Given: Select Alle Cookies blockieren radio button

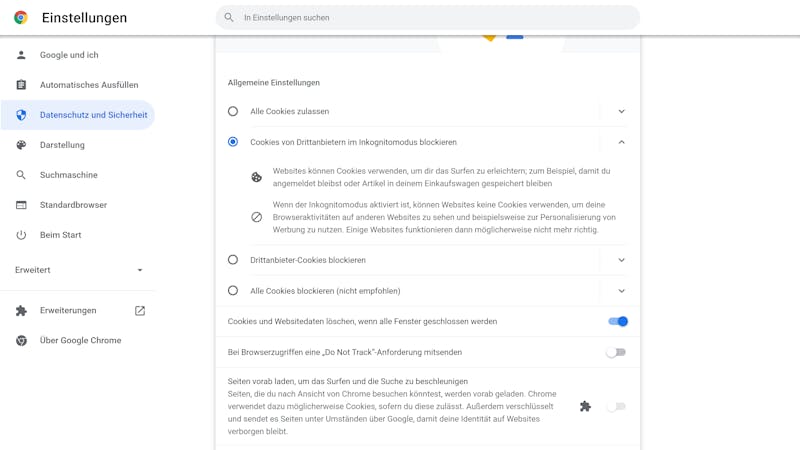Looking at the screenshot, I should click(x=233, y=290).
